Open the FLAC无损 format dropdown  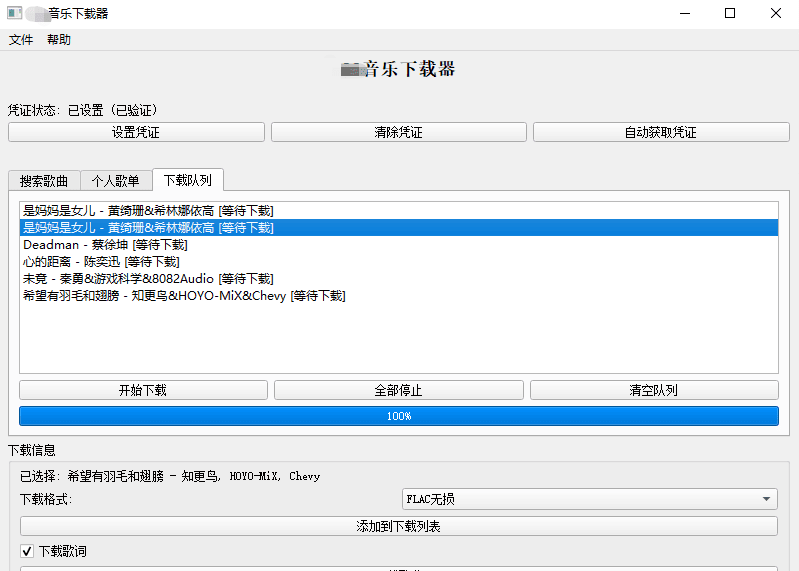click(x=590, y=499)
